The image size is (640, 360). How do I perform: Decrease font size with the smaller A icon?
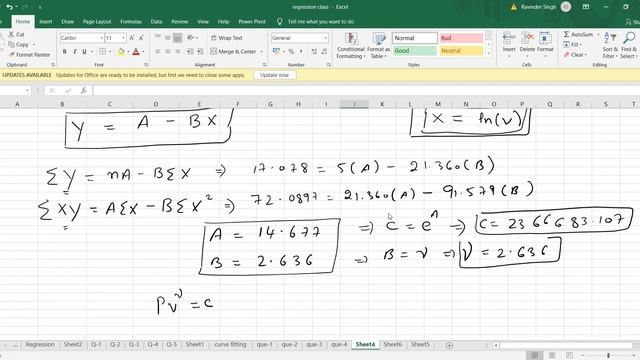[x=141, y=38]
